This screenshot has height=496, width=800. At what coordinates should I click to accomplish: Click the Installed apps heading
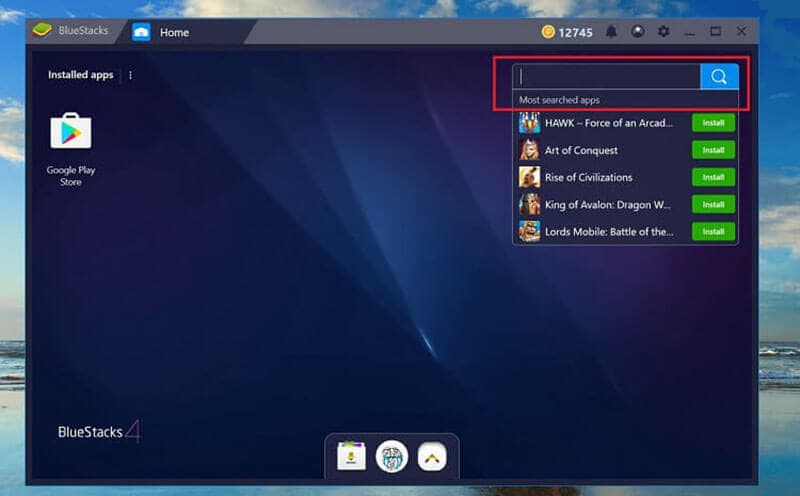(x=81, y=75)
